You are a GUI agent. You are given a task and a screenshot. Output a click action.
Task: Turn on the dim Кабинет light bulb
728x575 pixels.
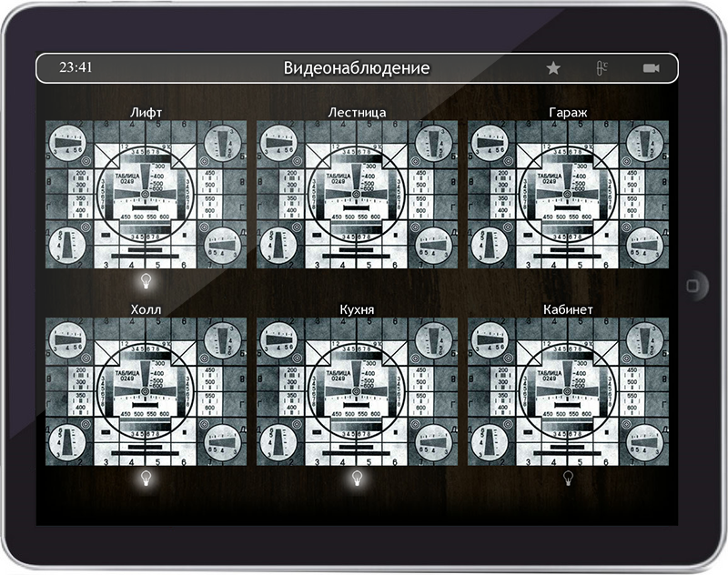(x=568, y=477)
